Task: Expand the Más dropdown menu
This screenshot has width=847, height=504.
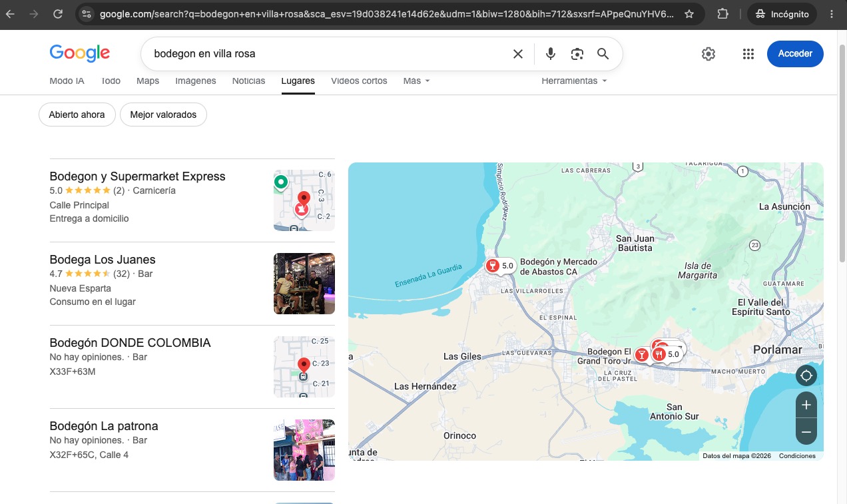Action: [417, 81]
